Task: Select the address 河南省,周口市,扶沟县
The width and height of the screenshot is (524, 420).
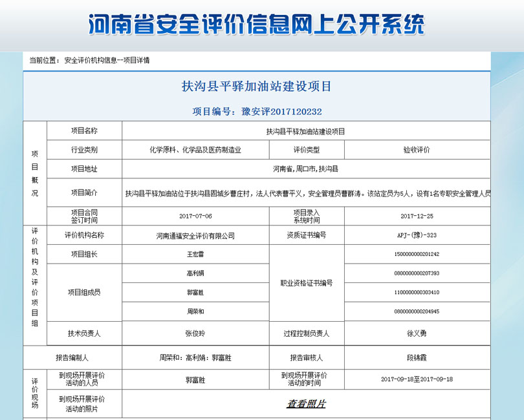Action: (306, 169)
